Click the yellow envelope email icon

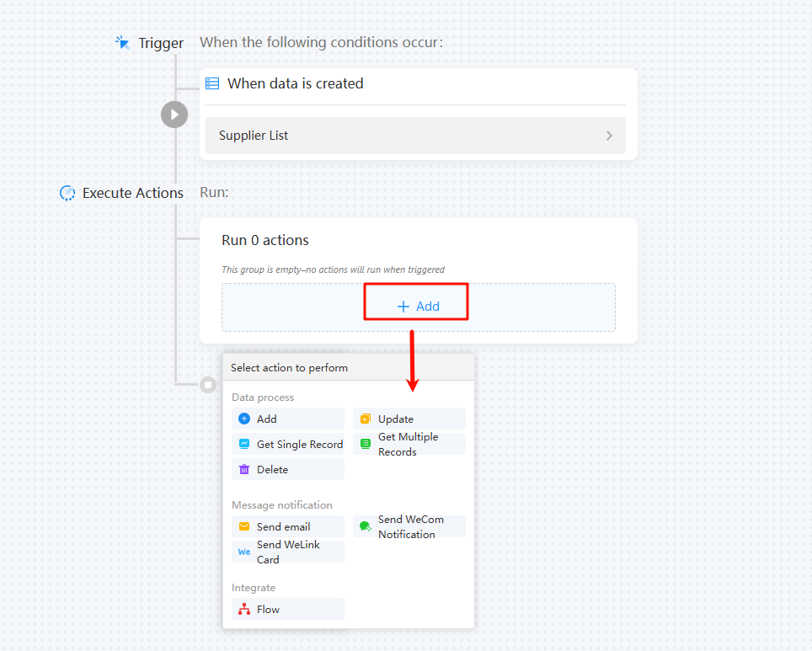pos(244,526)
